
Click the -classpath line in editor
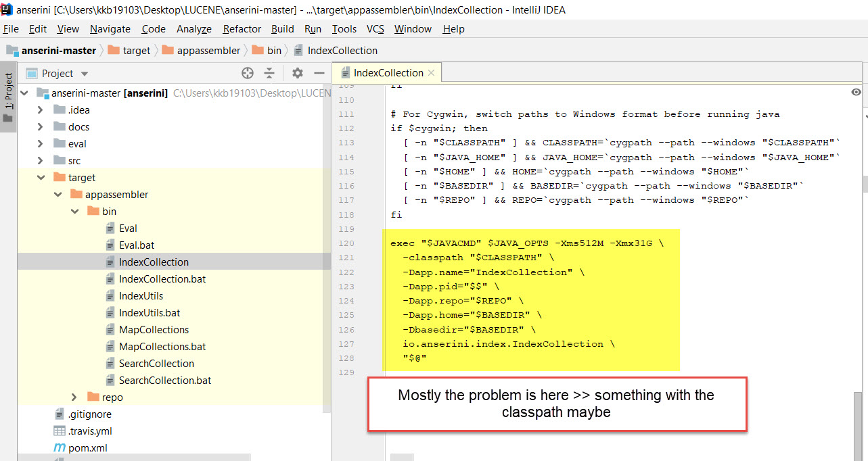coord(478,258)
